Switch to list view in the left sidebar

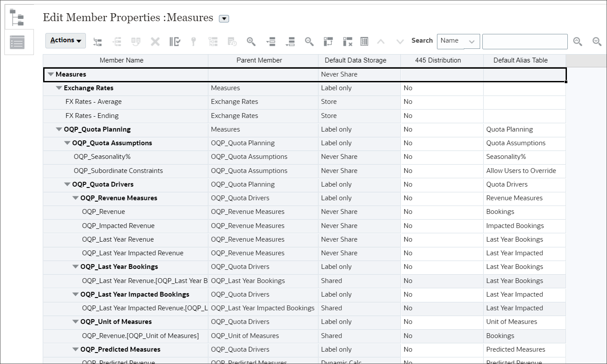[x=18, y=41]
